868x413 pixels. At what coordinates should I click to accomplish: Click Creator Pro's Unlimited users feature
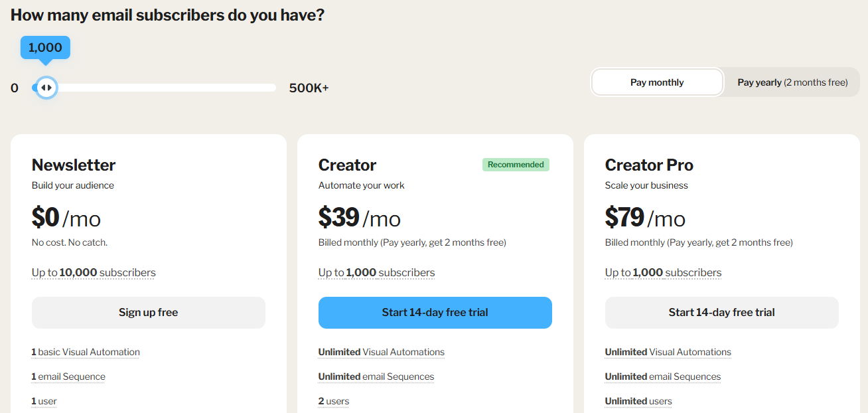[638, 402]
